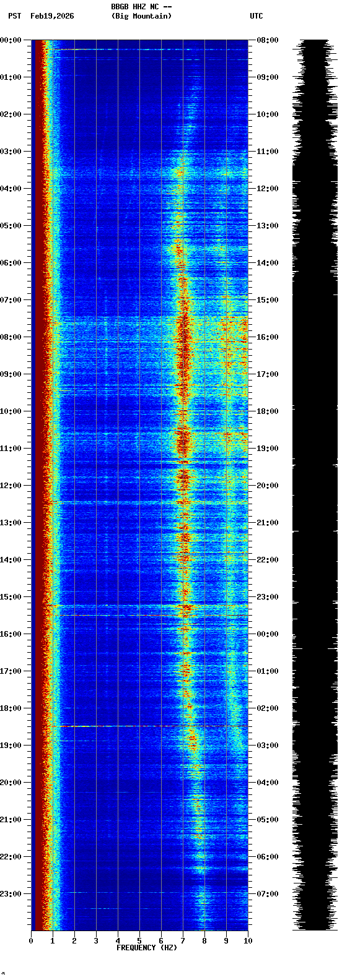
Task: Click the 18:00 PST time label
Action: pyautogui.click(x=11, y=708)
